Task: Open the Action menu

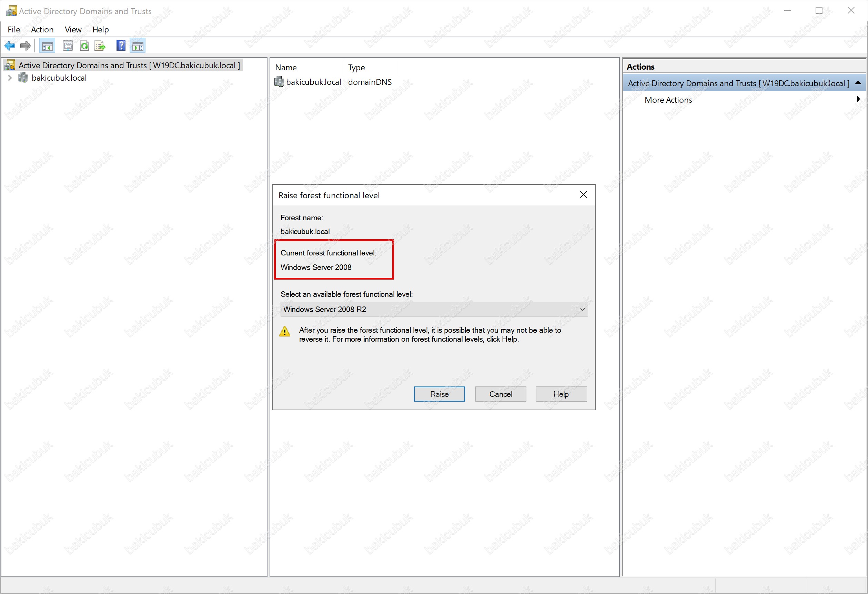Action: point(42,30)
